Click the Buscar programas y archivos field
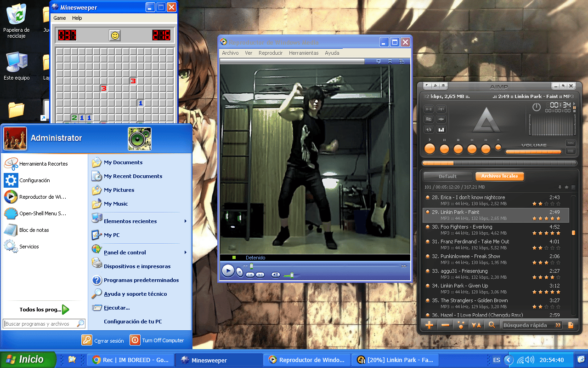 point(44,324)
